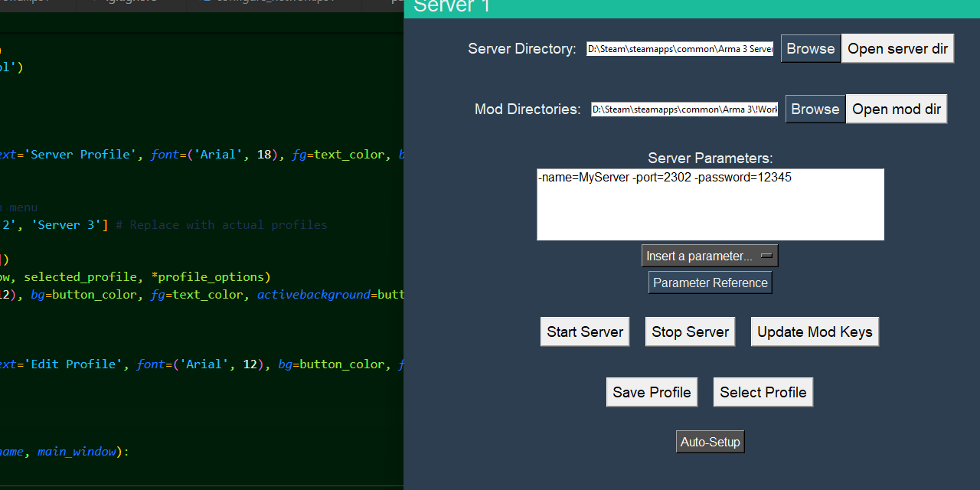980x490 pixels.
Task: Click inside the Server Parameters text box
Action: pyautogui.click(x=710, y=203)
